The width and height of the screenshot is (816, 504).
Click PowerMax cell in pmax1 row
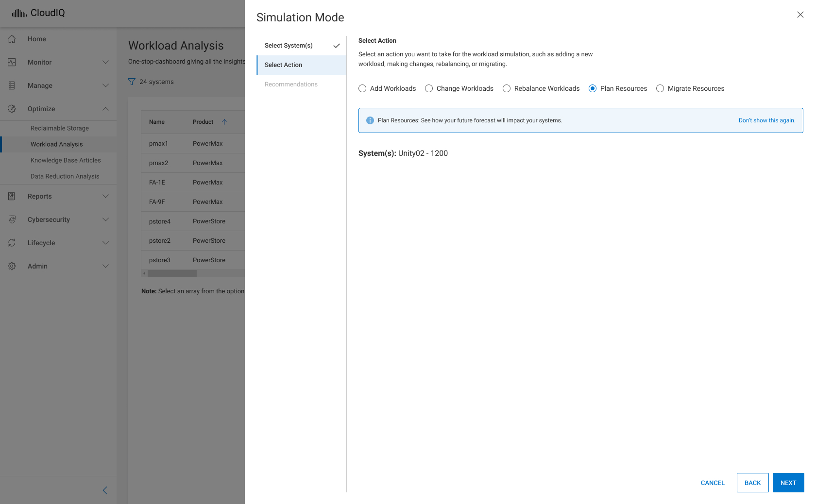[207, 144]
